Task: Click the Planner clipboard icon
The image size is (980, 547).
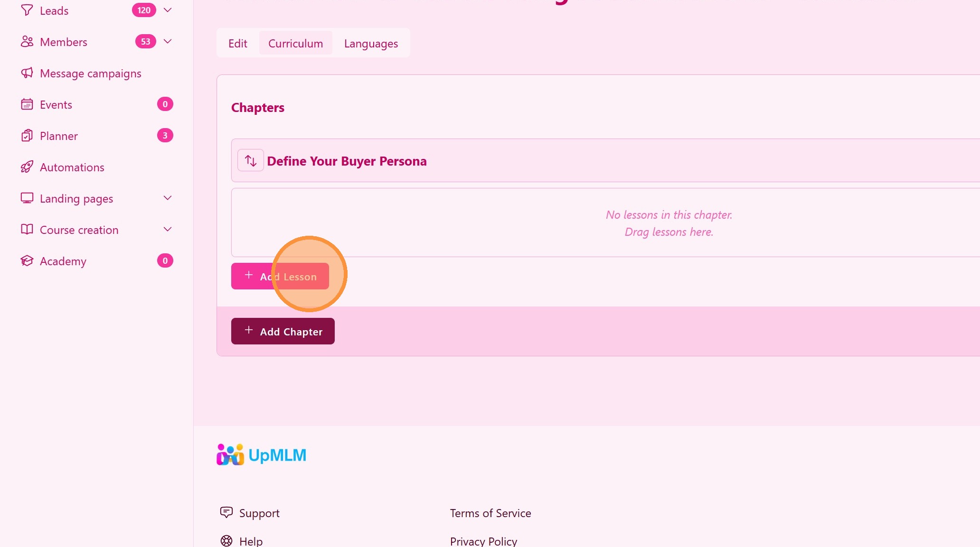Action: pyautogui.click(x=27, y=136)
